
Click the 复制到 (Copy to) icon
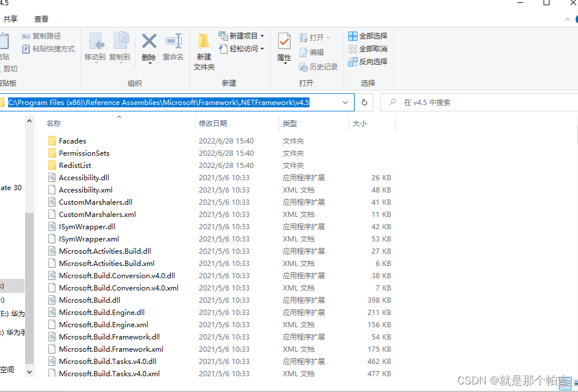pyautogui.click(x=120, y=47)
